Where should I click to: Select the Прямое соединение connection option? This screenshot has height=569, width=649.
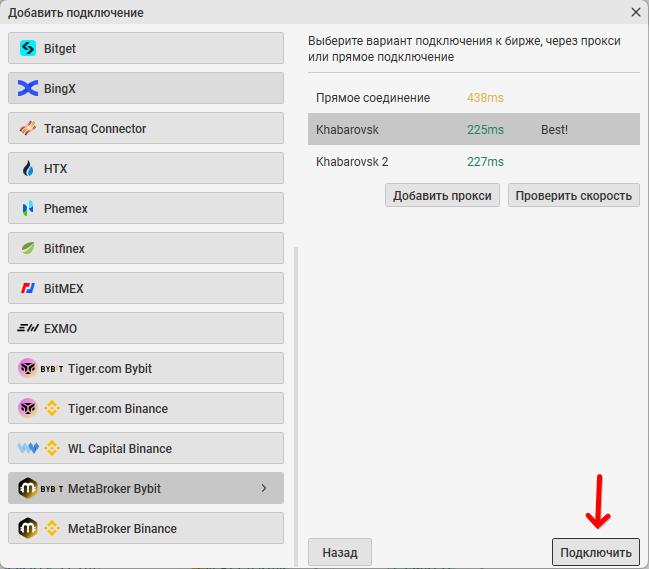(x=373, y=98)
